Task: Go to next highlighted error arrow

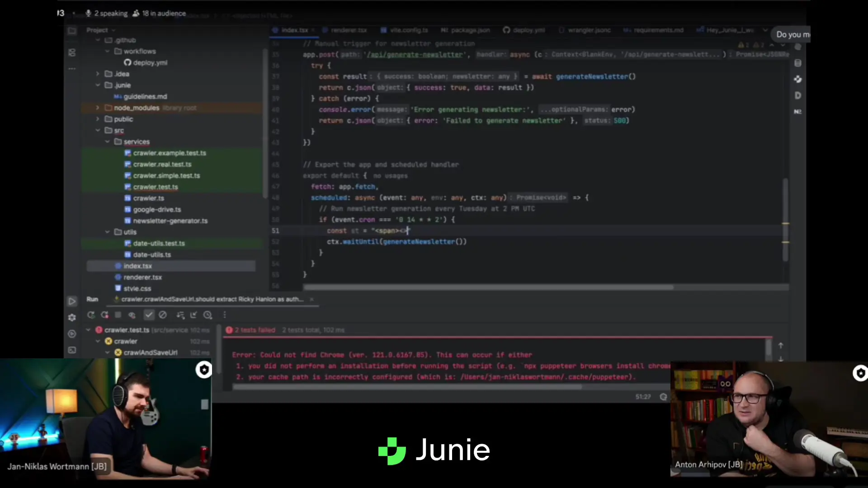Action: 783,45
